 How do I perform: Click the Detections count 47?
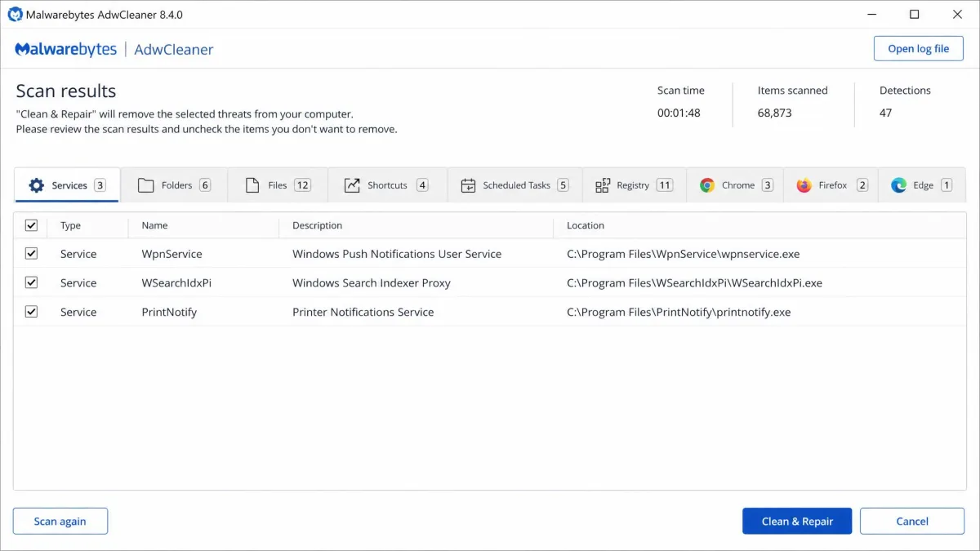point(886,113)
